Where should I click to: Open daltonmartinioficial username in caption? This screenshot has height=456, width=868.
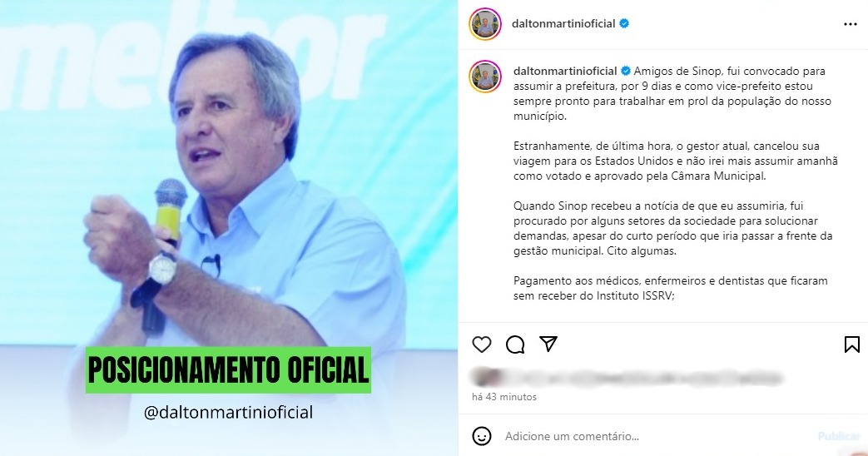point(565,71)
